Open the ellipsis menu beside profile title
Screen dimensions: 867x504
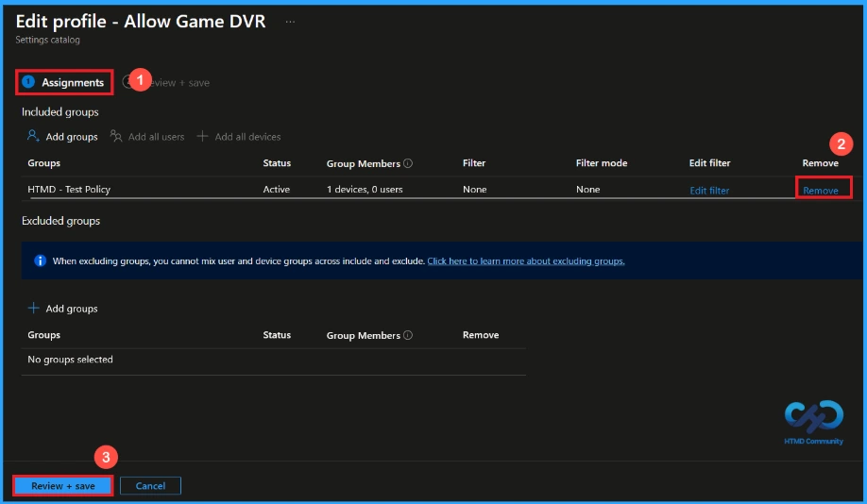tap(290, 22)
